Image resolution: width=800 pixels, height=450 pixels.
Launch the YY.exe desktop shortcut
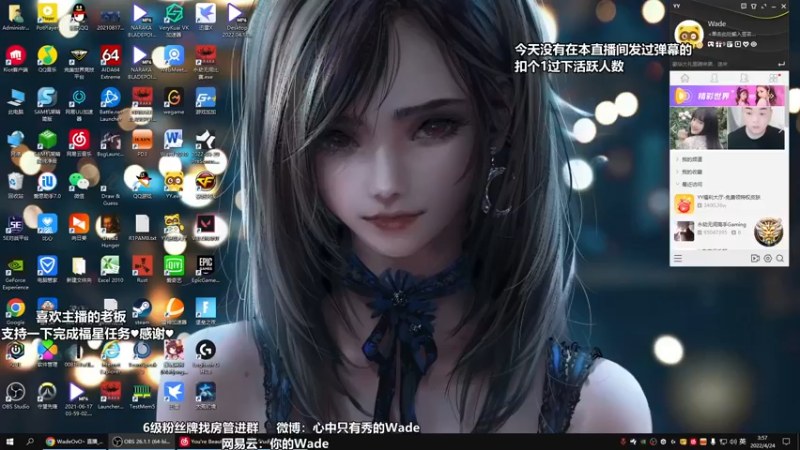coord(173,185)
